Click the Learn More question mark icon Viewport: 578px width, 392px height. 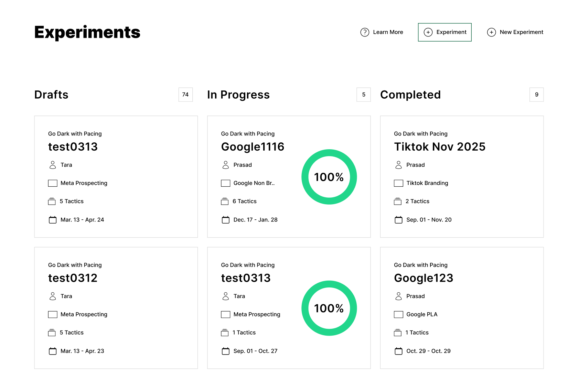tap(365, 32)
